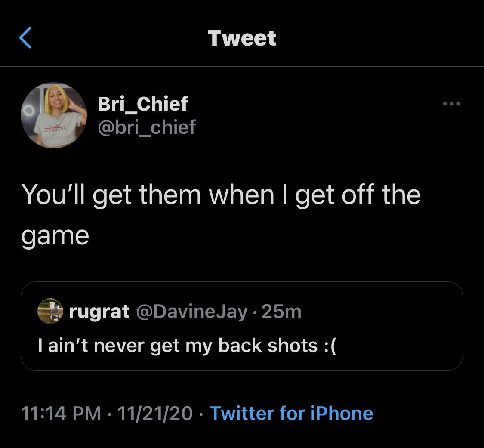484x448 pixels.
Task: Tap the word "game" in the tweet
Action: (55, 236)
